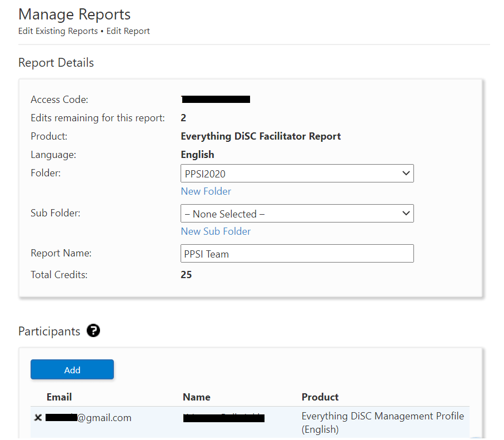Remove the gmail.com participant with X icon

38,418
